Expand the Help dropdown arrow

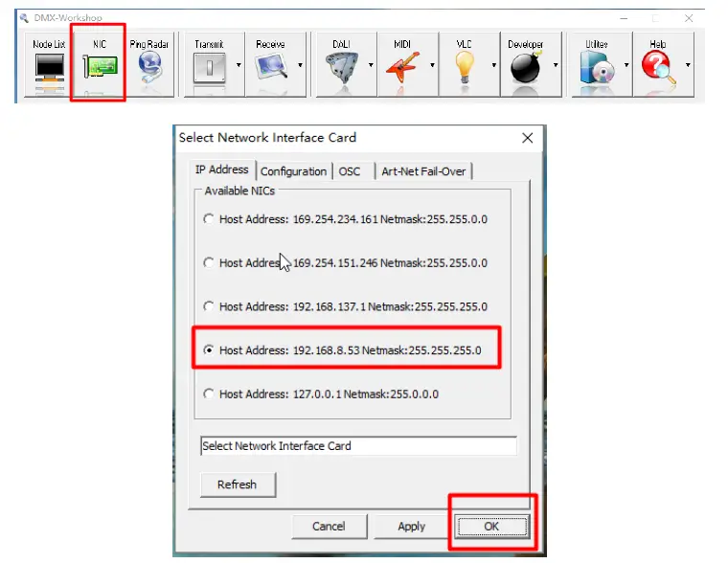[x=688, y=65]
